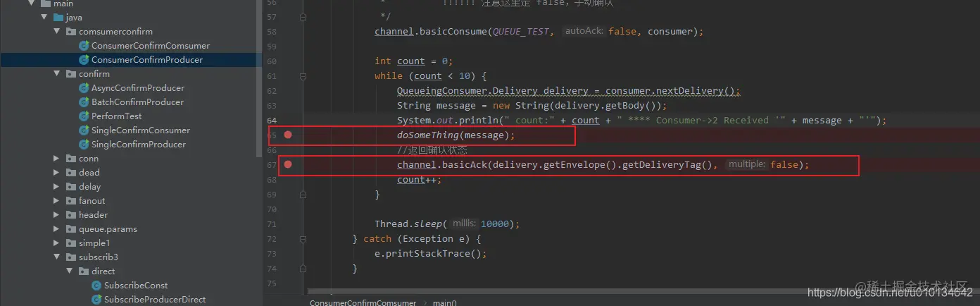Screen dimensions: 980x306
Task: Click the dead package folder icon
Action: tap(71, 173)
